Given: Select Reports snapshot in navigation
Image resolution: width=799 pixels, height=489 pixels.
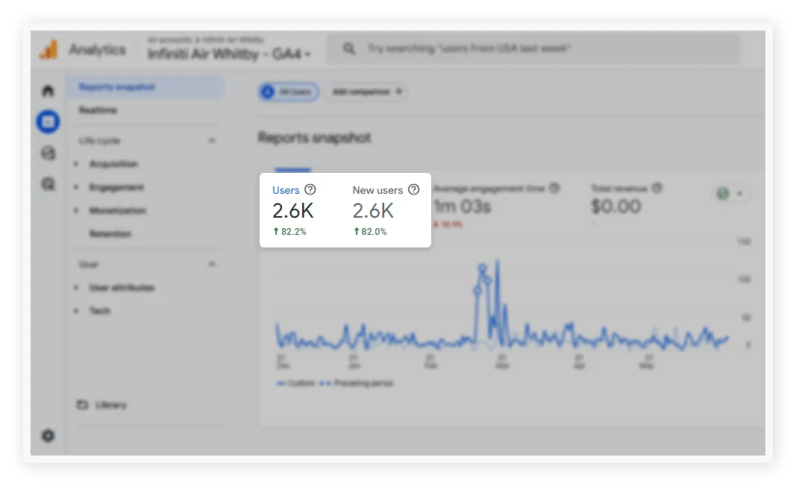Looking at the screenshot, I should (x=146, y=87).
